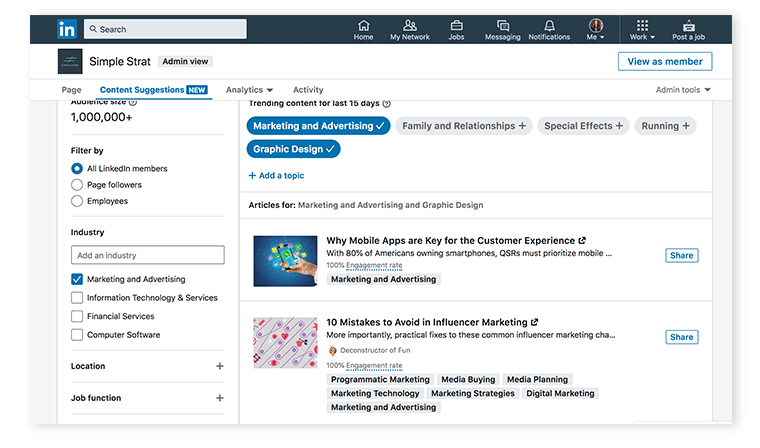The image size is (760, 448).
Task: Deselect the Marketing and Advertising topic pill
Action: [318, 126]
